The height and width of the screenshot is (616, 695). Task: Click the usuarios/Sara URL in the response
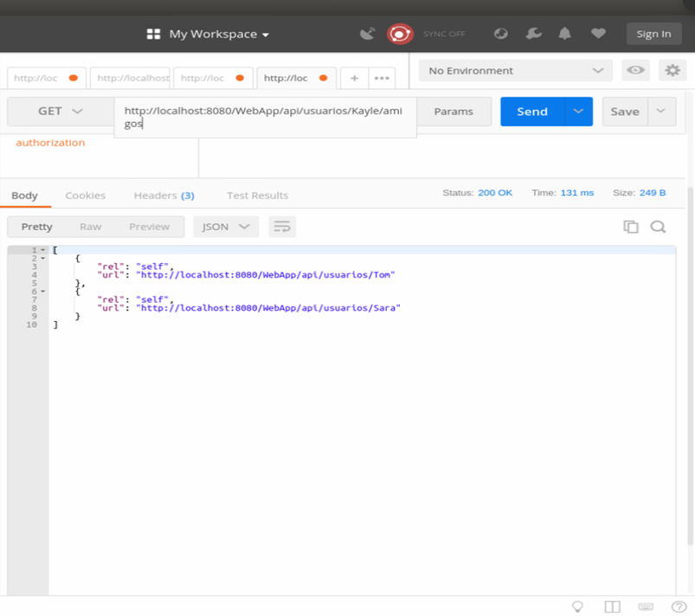point(268,308)
